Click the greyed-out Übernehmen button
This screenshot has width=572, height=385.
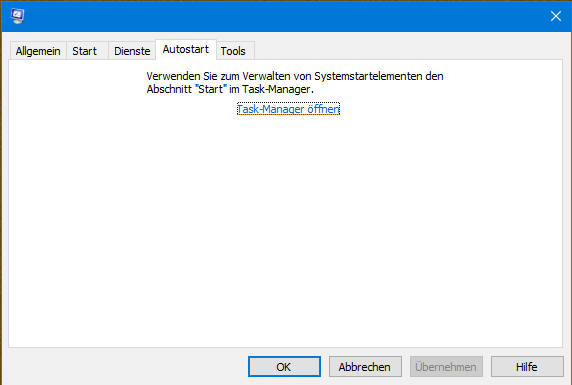446,366
